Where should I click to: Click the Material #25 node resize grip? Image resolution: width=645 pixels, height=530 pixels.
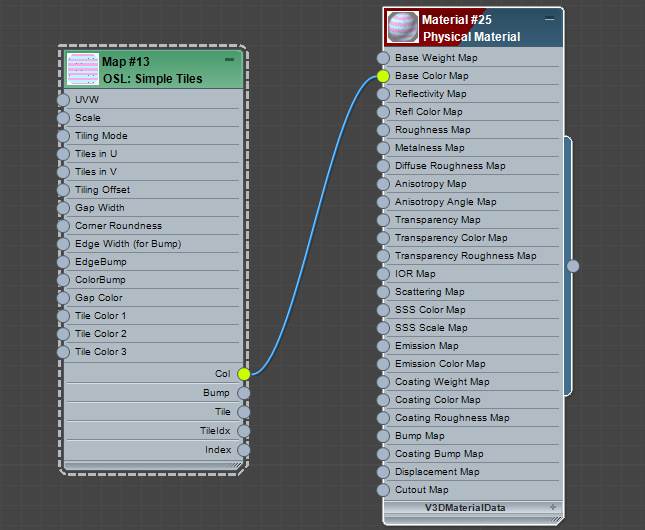(555, 520)
